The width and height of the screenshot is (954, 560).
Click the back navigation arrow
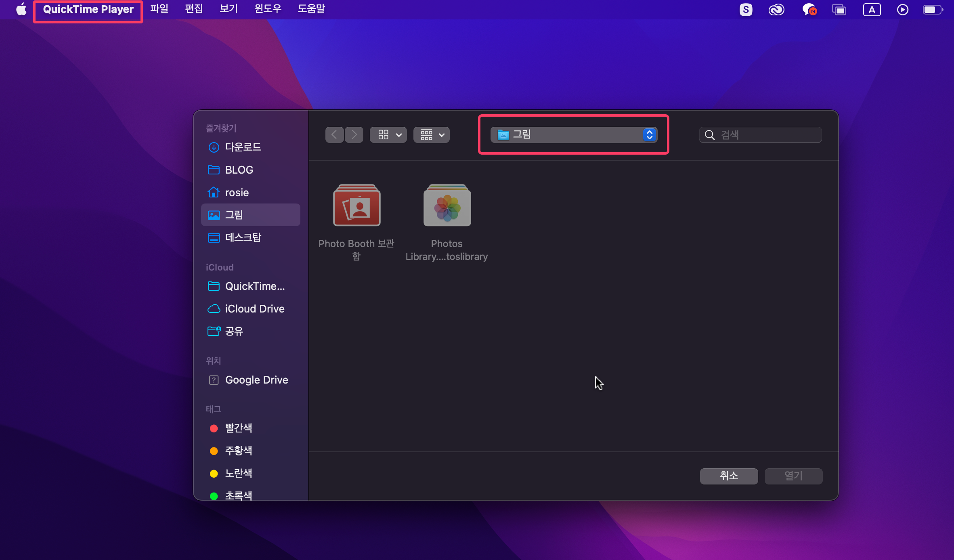tap(334, 135)
